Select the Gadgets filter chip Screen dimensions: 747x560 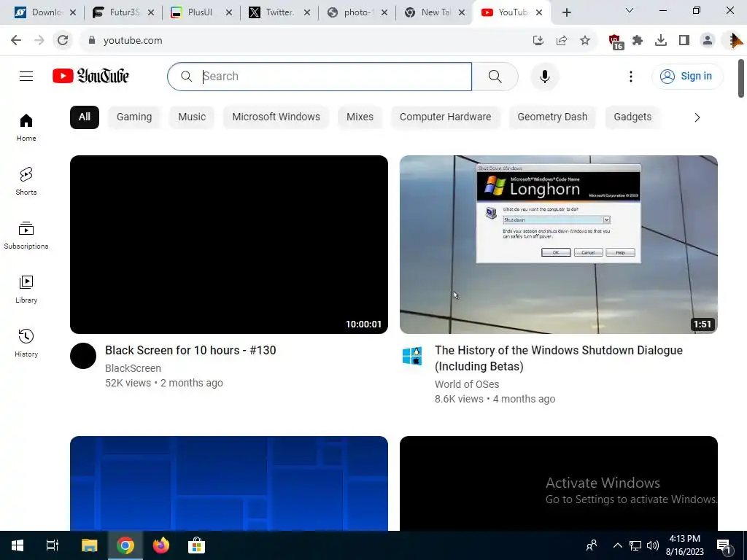(x=632, y=117)
